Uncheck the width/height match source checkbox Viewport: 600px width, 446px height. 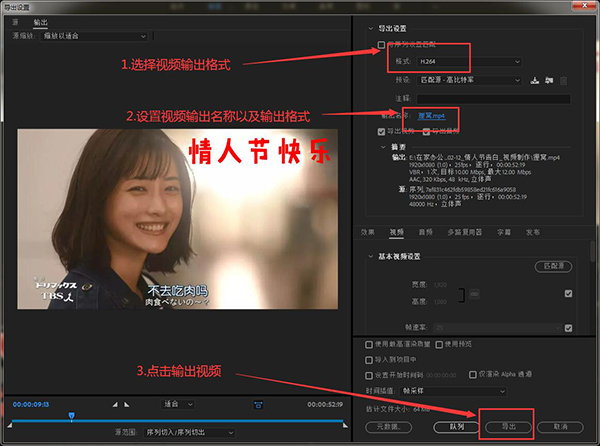[568, 293]
